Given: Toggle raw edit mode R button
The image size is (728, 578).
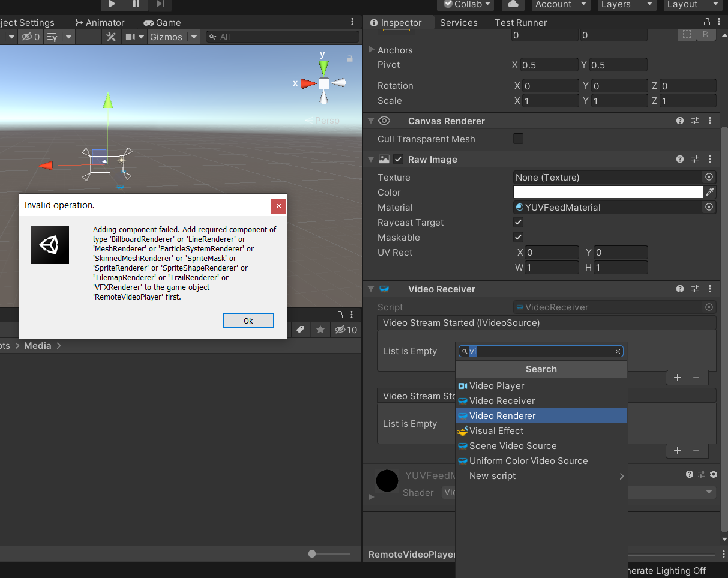Looking at the screenshot, I should coord(705,34).
